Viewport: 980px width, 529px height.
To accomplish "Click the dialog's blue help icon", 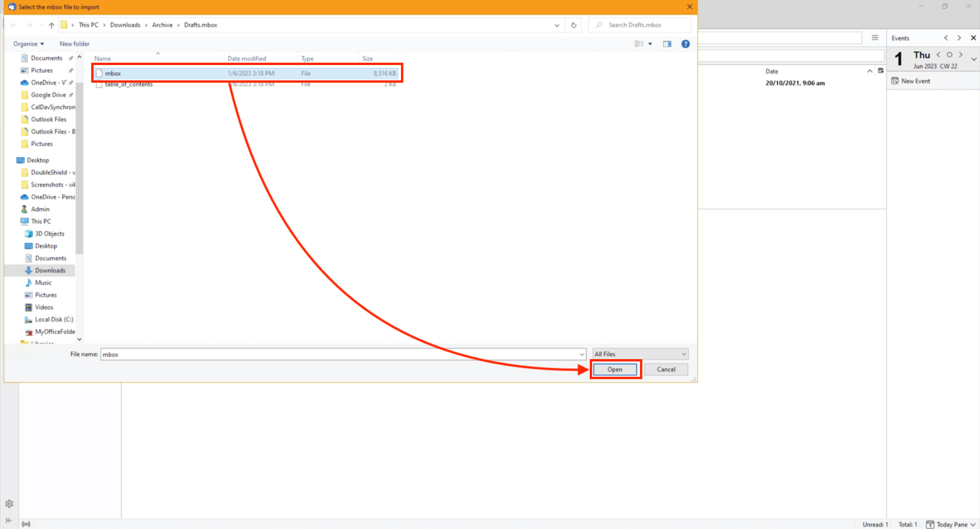I will (685, 44).
